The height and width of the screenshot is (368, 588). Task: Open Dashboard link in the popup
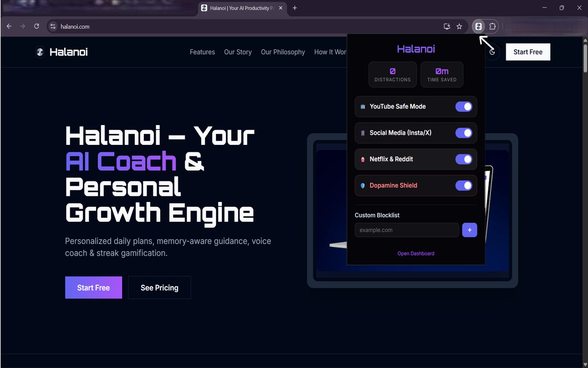coord(416,253)
